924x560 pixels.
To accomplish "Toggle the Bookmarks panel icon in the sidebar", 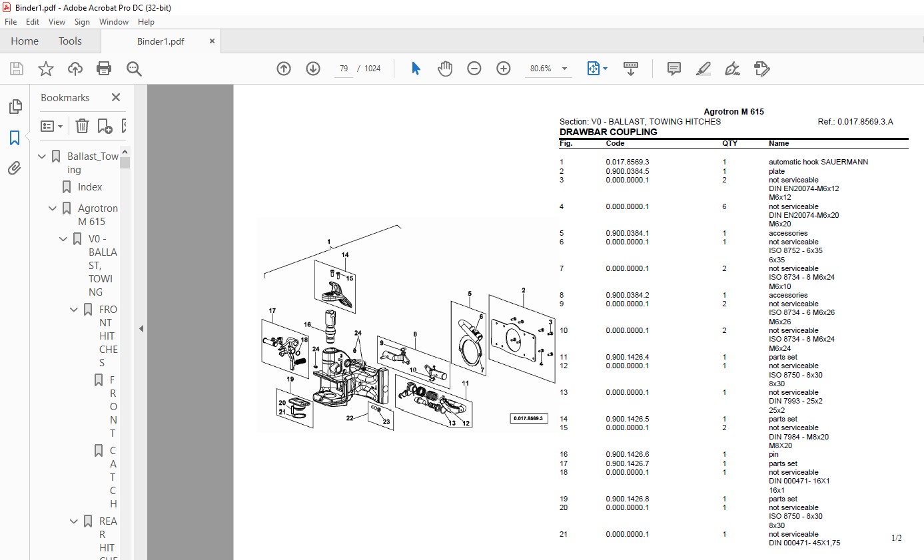I will coord(15,138).
